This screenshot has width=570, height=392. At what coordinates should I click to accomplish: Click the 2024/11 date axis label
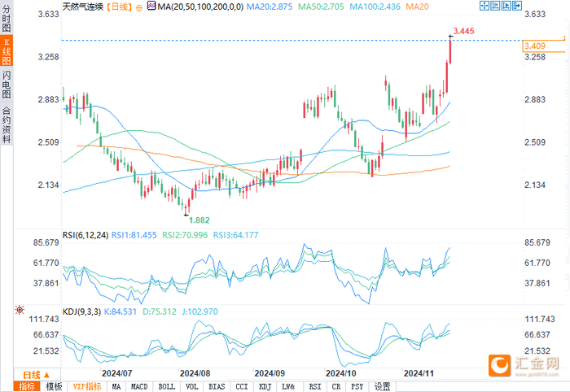tap(419, 373)
